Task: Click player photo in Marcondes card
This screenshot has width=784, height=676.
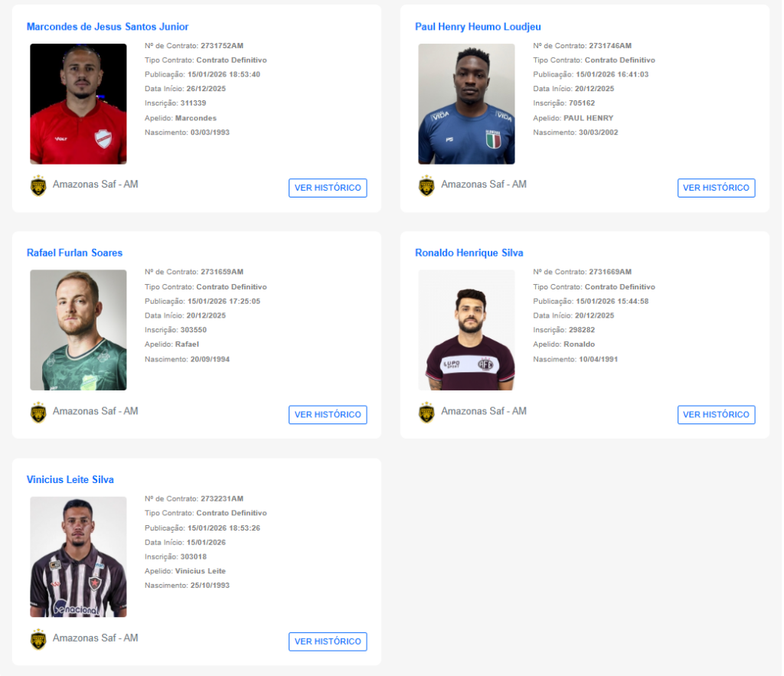Action: [78, 104]
